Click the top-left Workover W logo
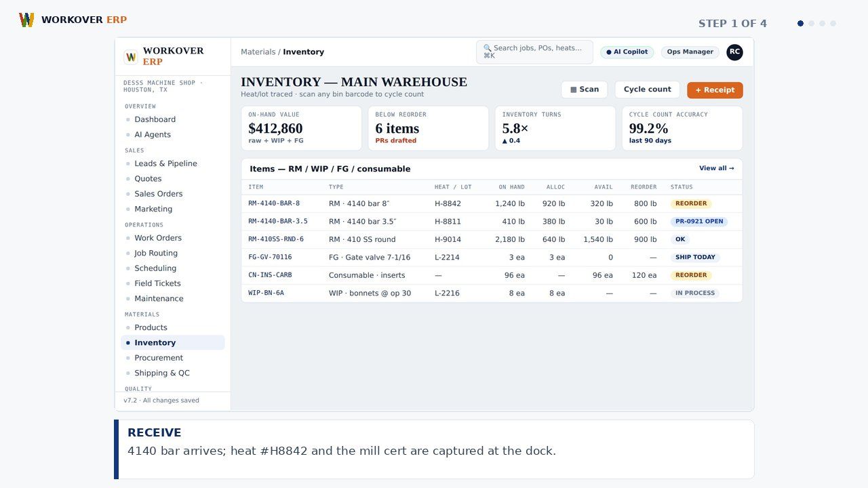 [26, 20]
